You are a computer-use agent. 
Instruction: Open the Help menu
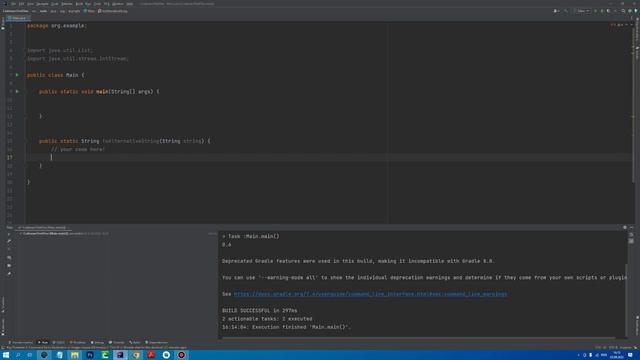(x=129, y=4)
